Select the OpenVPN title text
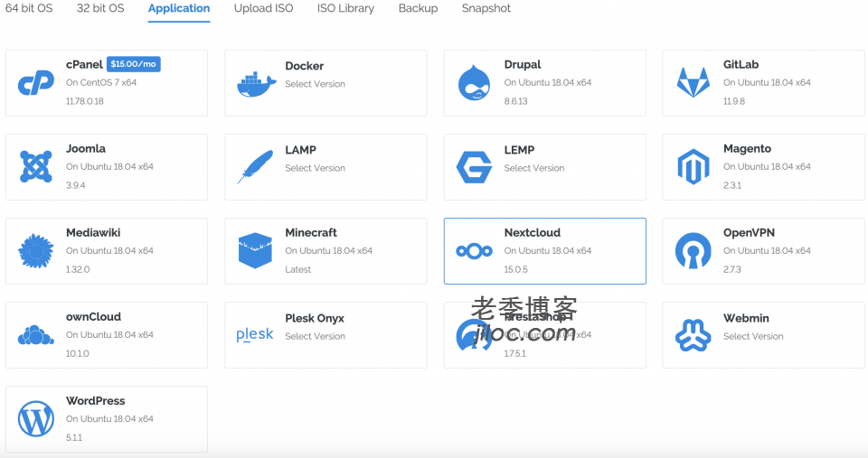 point(749,233)
